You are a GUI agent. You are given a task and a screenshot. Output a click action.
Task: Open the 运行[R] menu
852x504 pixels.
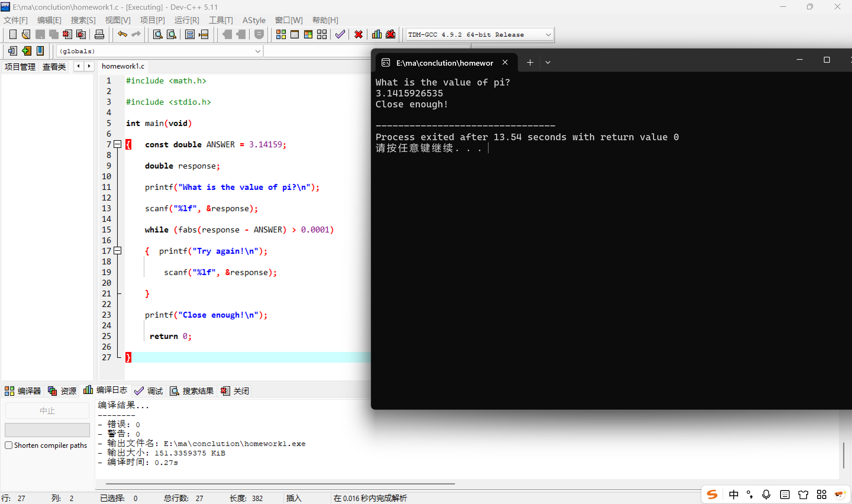point(186,20)
